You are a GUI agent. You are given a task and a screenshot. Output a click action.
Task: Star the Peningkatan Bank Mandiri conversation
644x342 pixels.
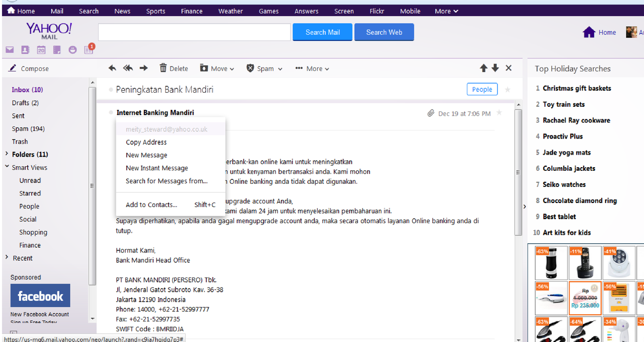[x=508, y=90]
